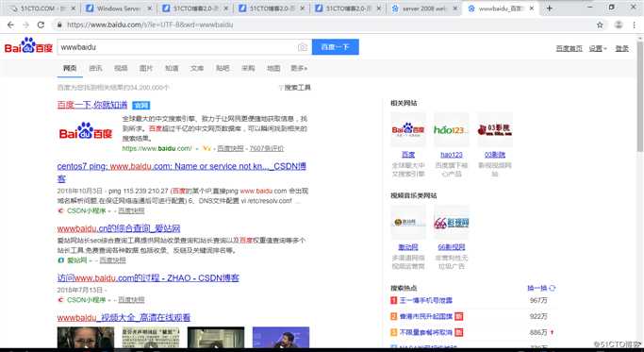Open 访问www.baidu.com的过程 ZHAO CSDN result
The image size is (644, 352).
point(148,278)
